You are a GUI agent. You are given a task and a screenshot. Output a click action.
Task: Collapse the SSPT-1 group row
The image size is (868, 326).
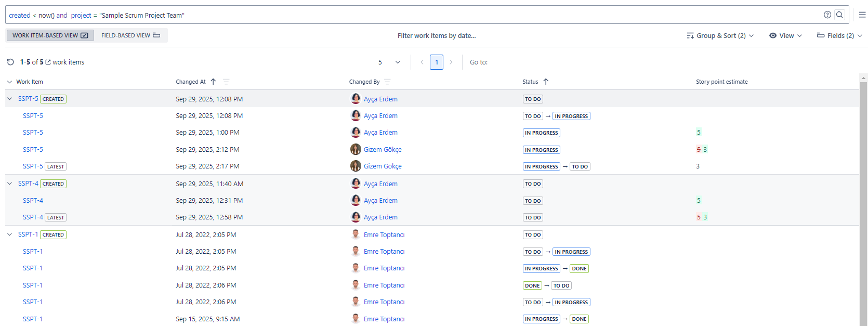9,234
